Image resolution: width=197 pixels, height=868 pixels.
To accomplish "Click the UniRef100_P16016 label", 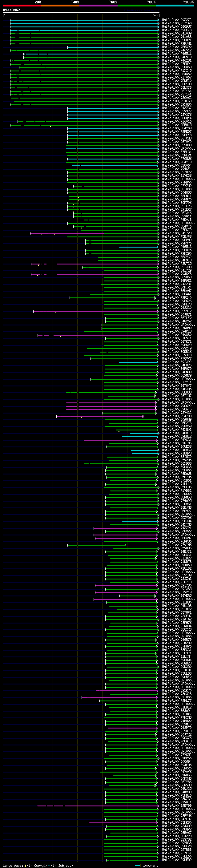I will click(176, 121).
